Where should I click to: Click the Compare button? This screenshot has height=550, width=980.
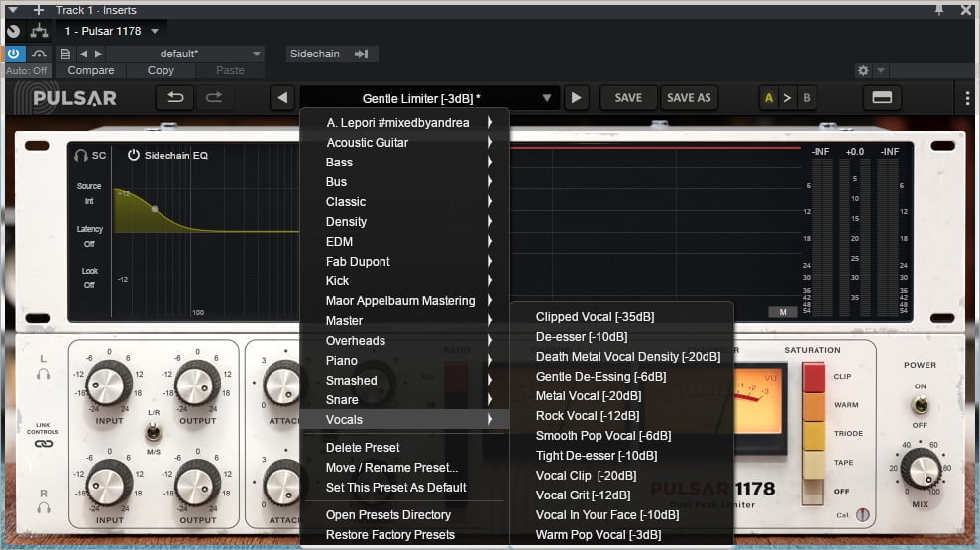click(x=90, y=70)
